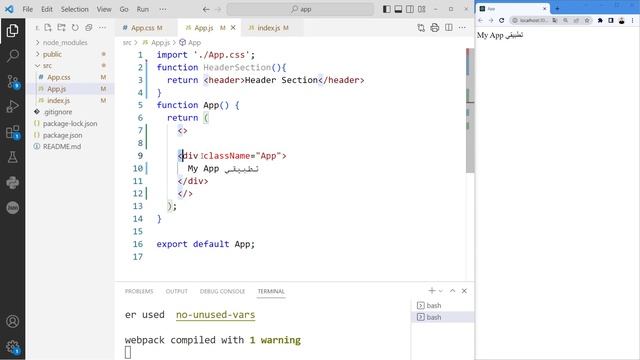Switch to the OUTPUT panel tab

point(176,291)
